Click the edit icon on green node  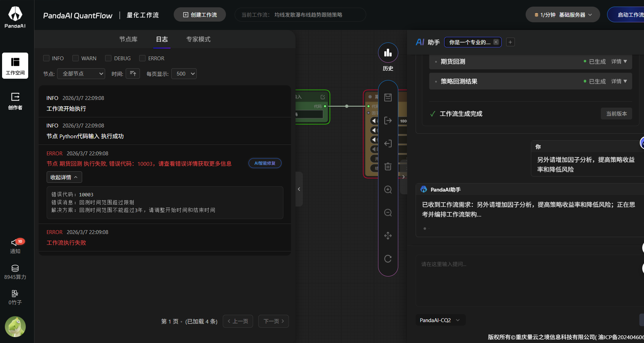pyautogui.click(x=323, y=97)
